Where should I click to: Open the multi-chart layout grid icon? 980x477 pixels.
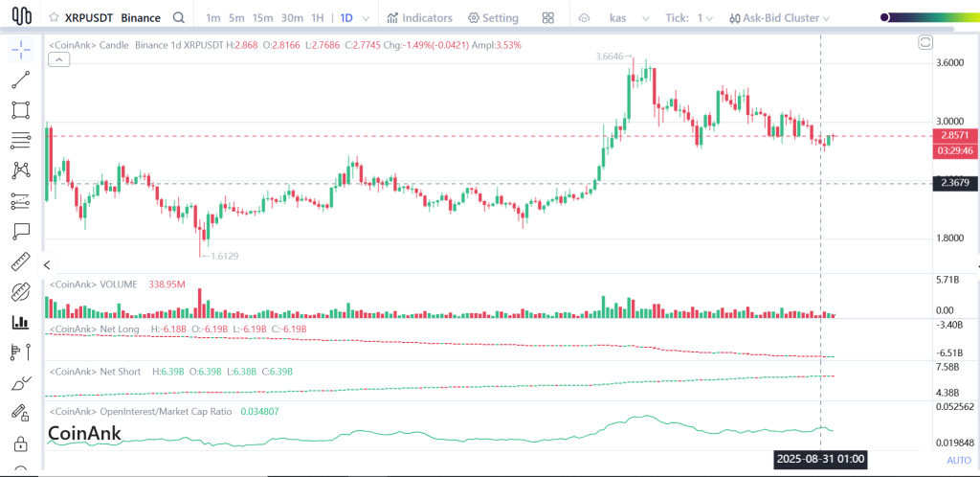(x=548, y=17)
